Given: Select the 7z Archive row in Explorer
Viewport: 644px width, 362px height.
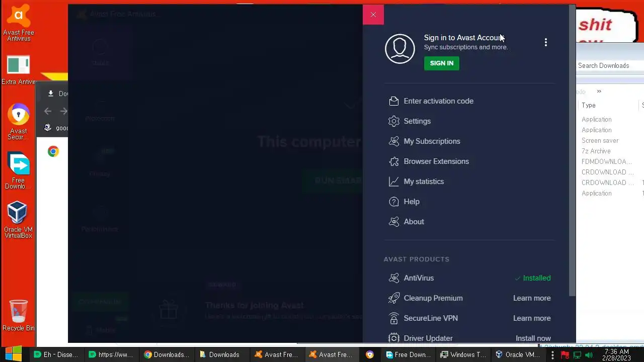Looking at the screenshot, I should click(x=596, y=151).
